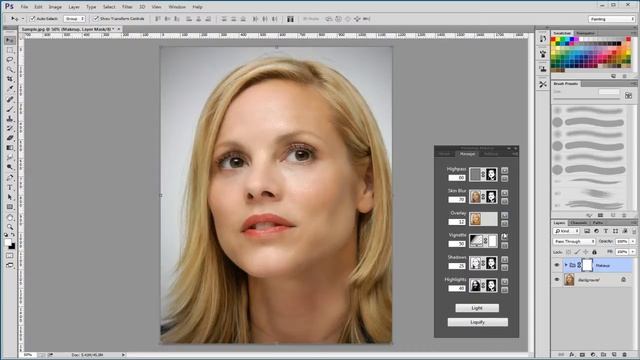Toggle the layer filter switch
Image resolution: width=640 pixels, height=360 pixels.
634,231
